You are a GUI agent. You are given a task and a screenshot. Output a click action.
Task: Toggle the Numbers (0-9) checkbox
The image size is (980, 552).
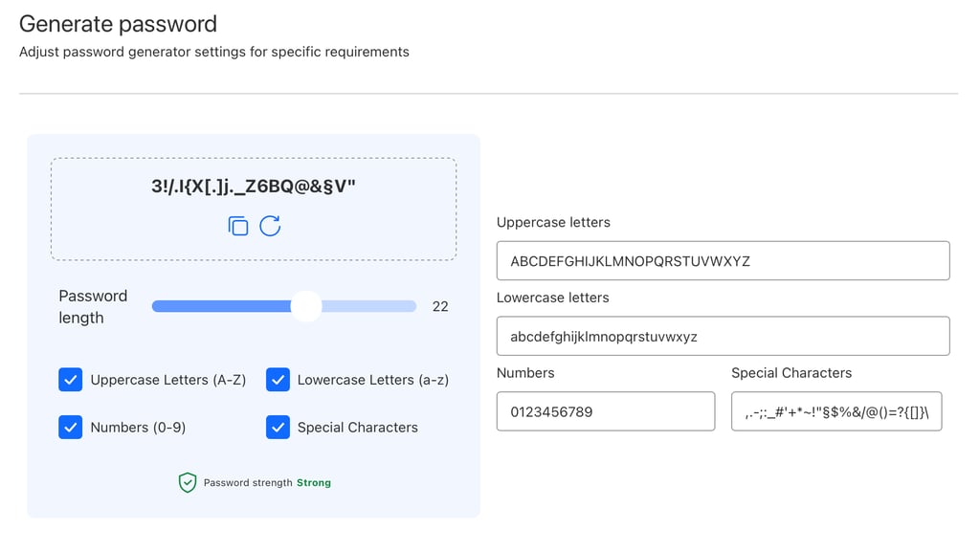click(x=71, y=427)
